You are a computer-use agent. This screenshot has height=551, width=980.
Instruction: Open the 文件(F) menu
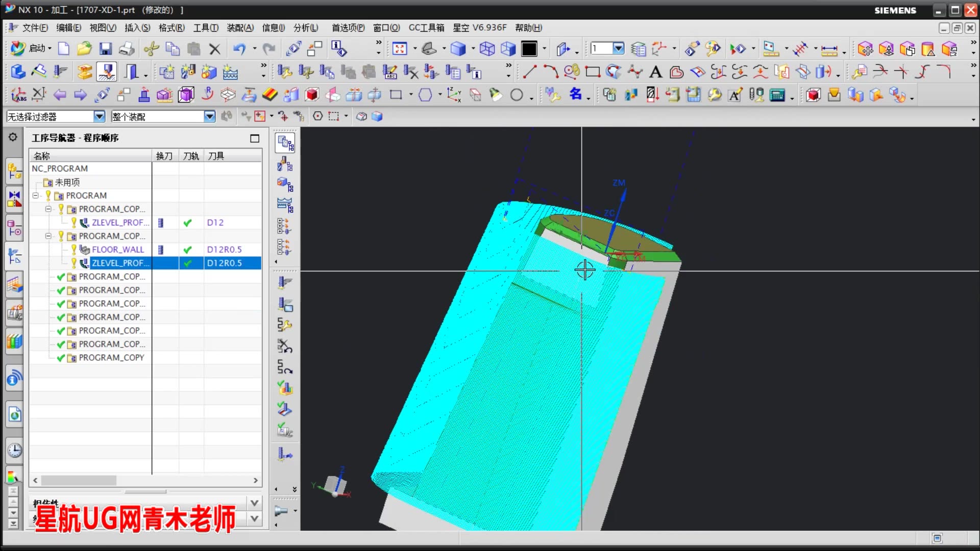[x=35, y=28]
